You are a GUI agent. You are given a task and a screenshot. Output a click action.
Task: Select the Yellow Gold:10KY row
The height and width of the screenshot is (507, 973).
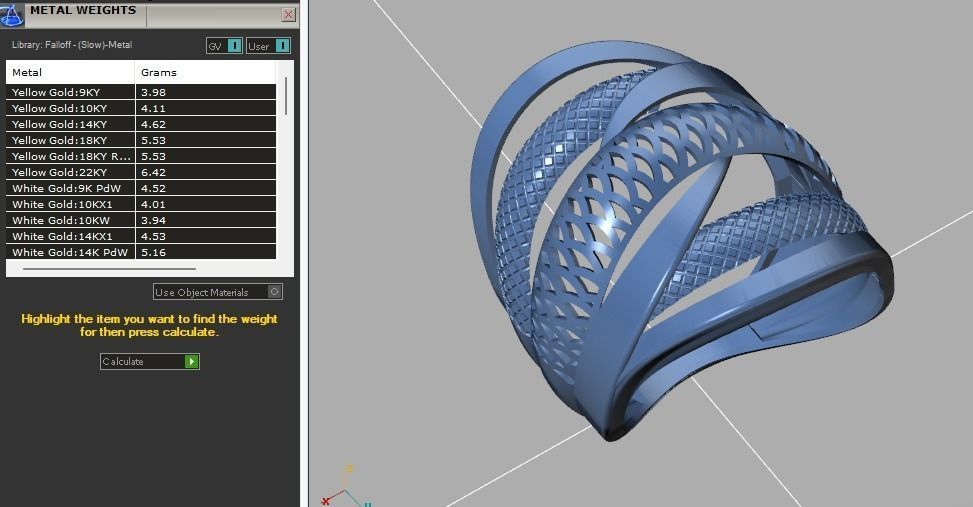[141, 108]
